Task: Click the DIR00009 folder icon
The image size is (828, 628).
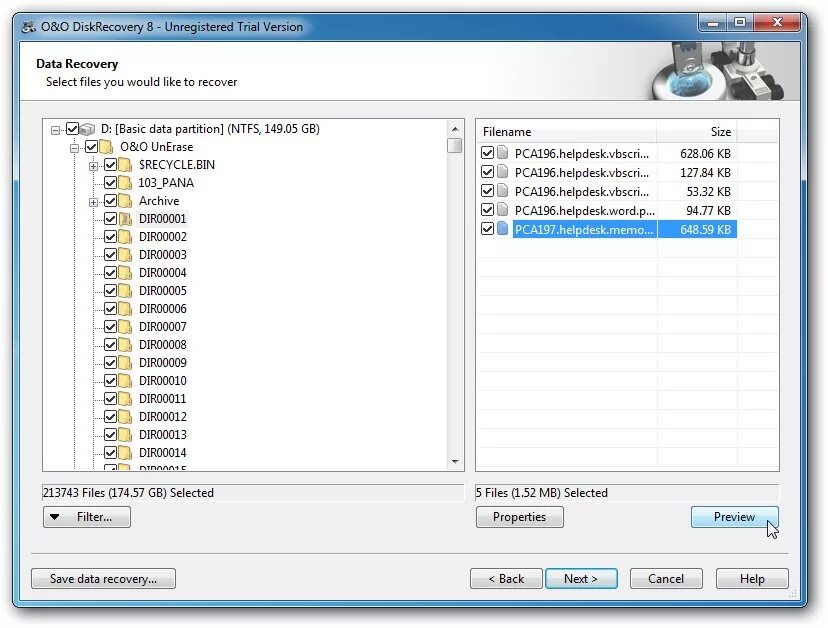Action: click(x=125, y=362)
